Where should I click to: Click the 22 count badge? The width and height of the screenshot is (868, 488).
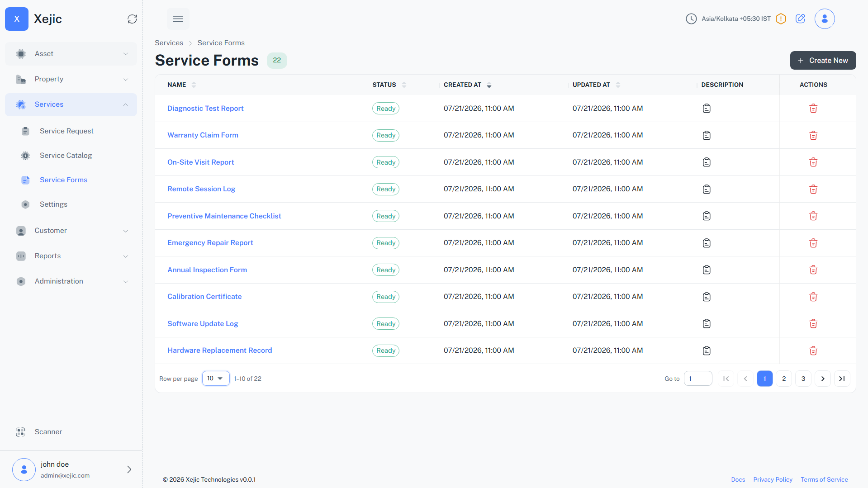click(x=277, y=60)
